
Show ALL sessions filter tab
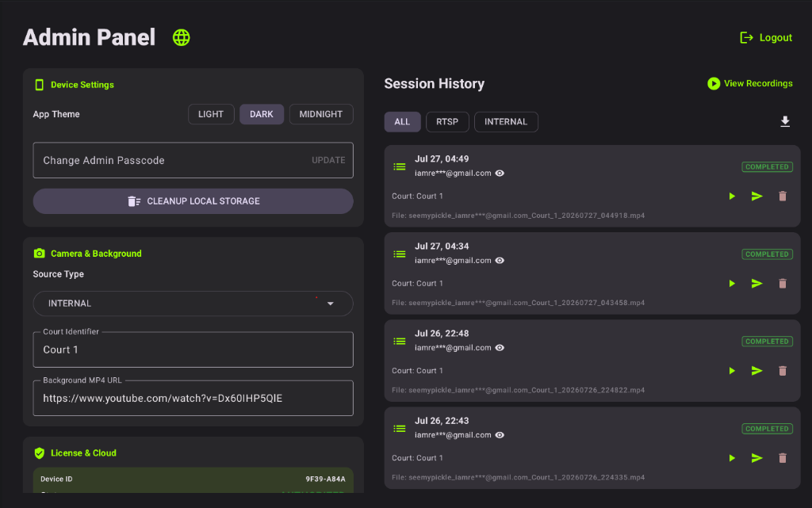click(x=402, y=121)
